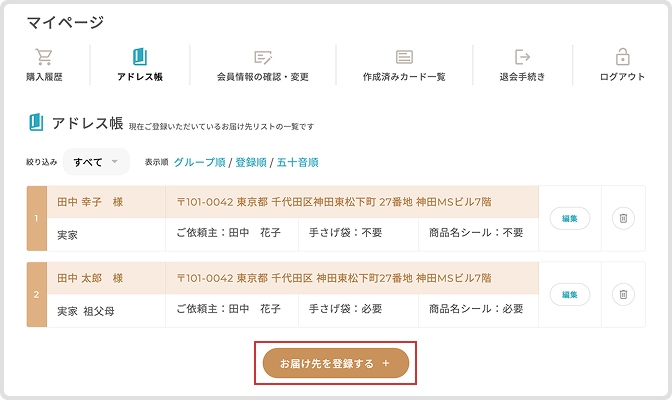
Task: Click the address book icon in navigation
Action: point(140,57)
